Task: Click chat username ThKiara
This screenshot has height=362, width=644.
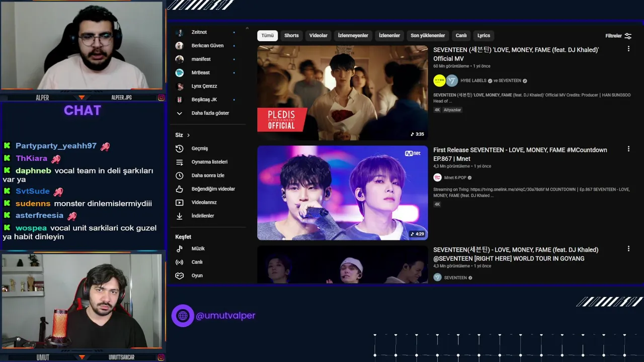Action: tap(31, 158)
